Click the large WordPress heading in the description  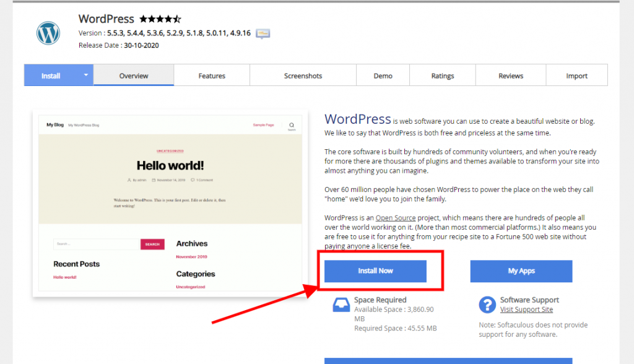click(x=357, y=119)
